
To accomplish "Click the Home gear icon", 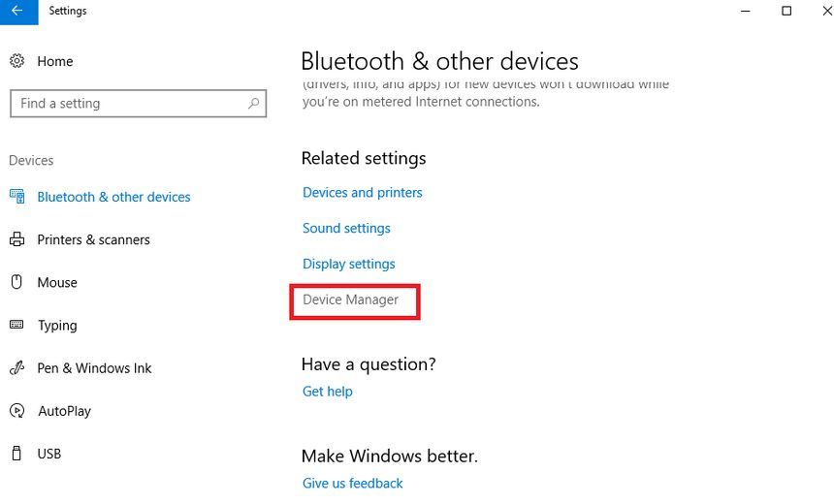I will coord(16,61).
